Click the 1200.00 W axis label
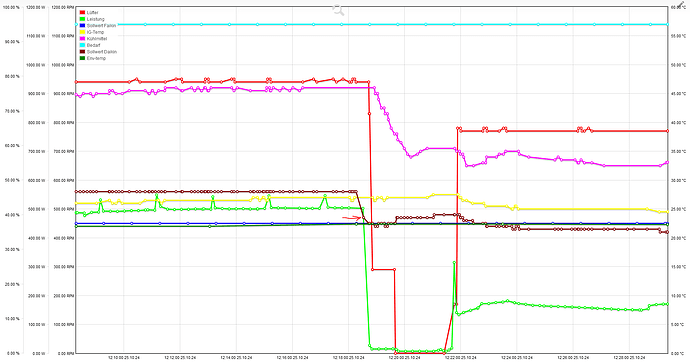 point(35,7)
